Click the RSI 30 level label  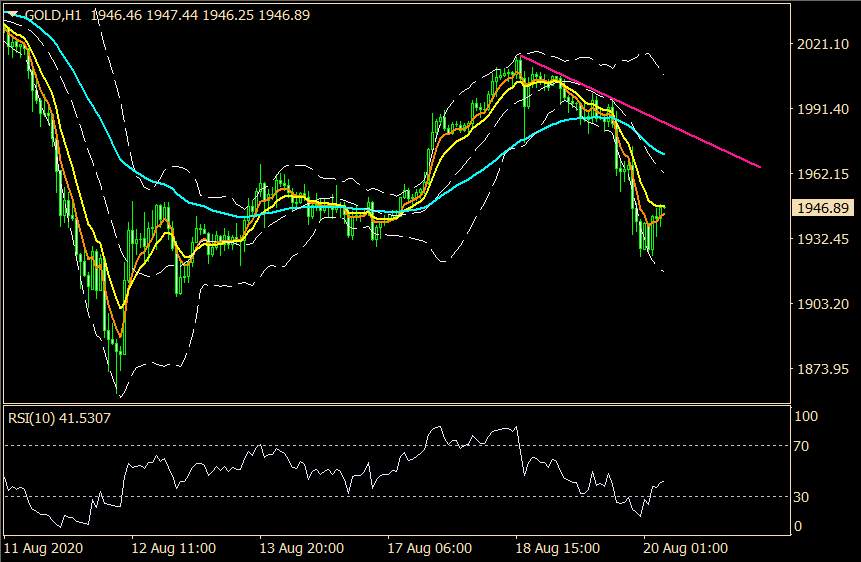click(x=801, y=497)
